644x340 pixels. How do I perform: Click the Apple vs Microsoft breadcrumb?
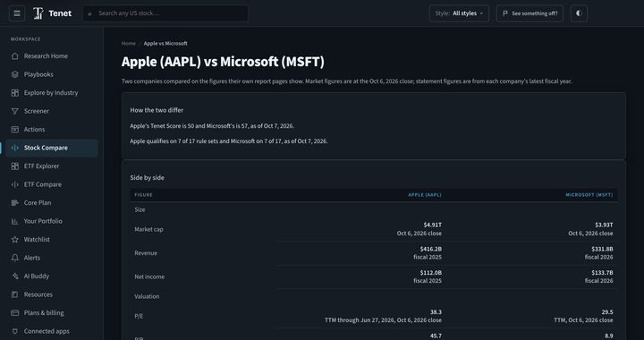(x=165, y=43)
